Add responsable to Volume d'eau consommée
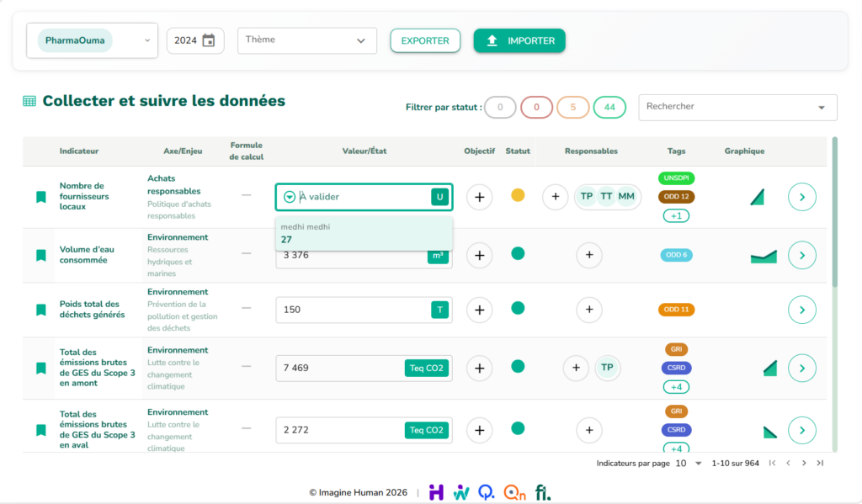 pyautogui.click(x=589, y=254)
